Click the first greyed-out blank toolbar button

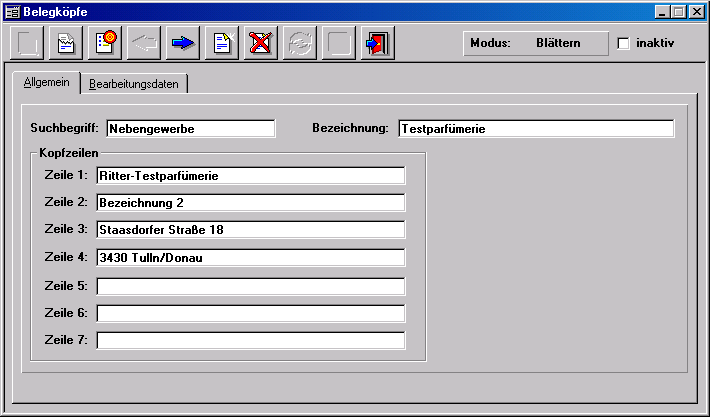27,43
